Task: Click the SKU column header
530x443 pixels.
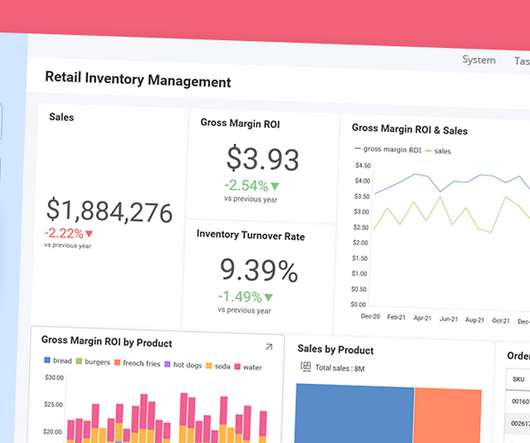Action: [x=518, y=379]
